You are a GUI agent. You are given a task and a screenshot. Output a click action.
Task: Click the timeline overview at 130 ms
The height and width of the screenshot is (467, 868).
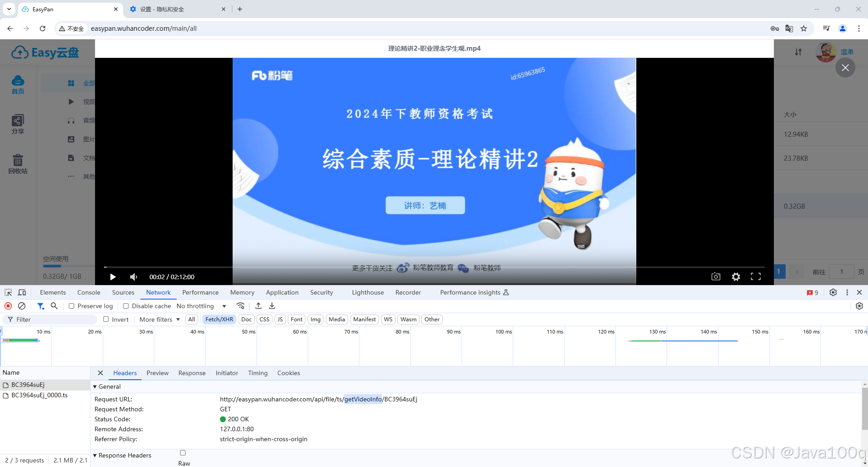(x=657, y=332)
